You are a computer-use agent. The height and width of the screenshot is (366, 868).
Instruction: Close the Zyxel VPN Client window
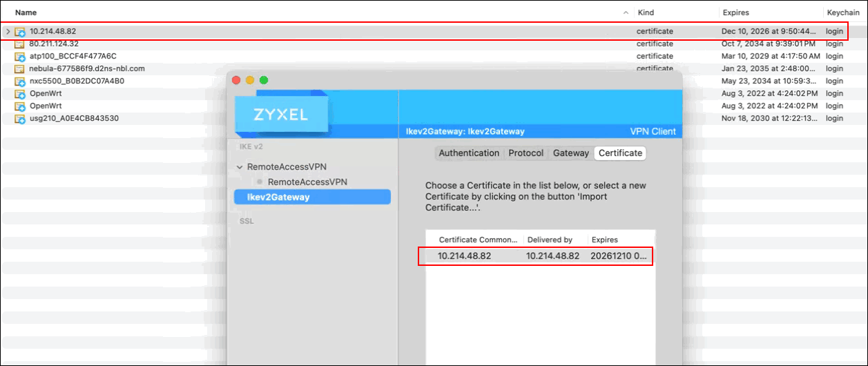[236, 80]
